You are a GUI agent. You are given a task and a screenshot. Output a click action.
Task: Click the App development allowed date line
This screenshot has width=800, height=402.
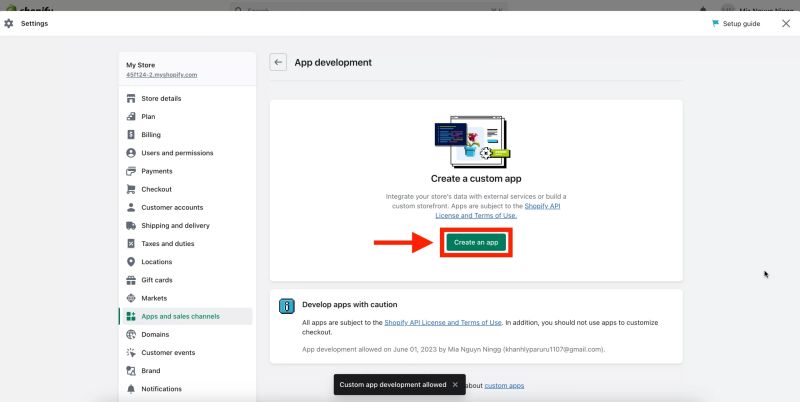click(x=454, y=349)
